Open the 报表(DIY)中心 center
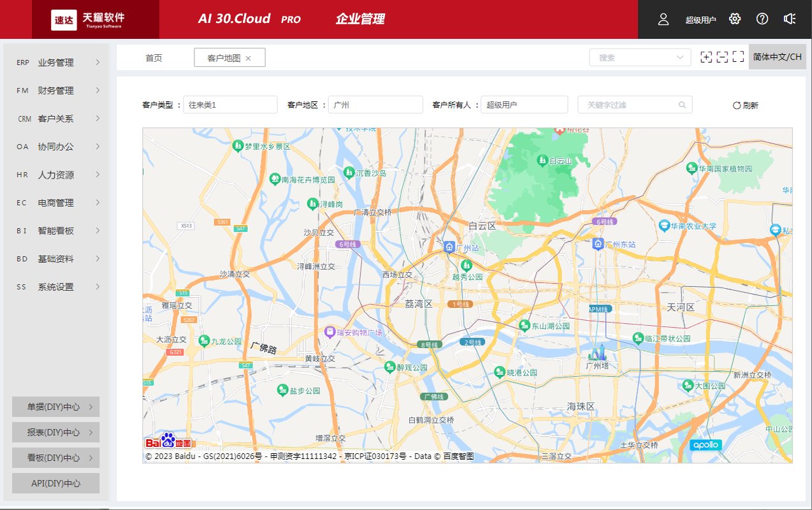The image size is (812, 510). click(55, 432)
